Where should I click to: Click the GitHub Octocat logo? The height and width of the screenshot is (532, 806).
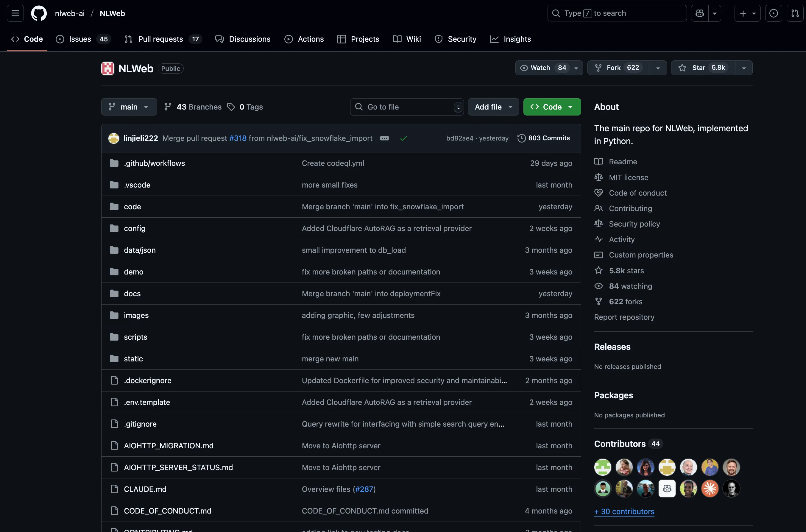point(39,13)
